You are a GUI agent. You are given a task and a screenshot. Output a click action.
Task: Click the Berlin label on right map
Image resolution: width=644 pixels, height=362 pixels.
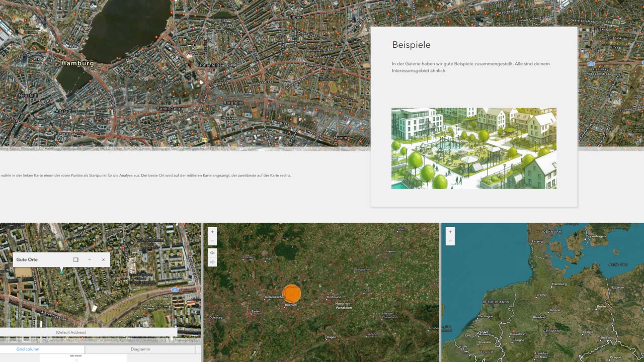click(x=601, y=306)
